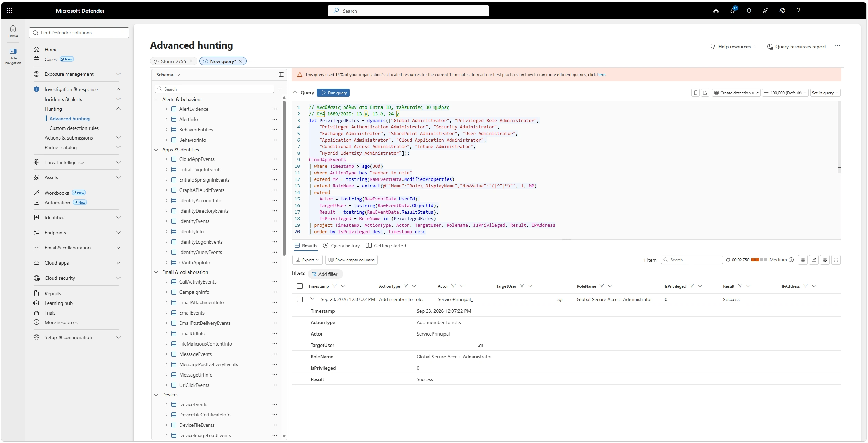The height and width of the screenshot is (443, 868).
Task: Open Custom detection rules menu item
Action: pyautogui.click(x=74, y=128)
